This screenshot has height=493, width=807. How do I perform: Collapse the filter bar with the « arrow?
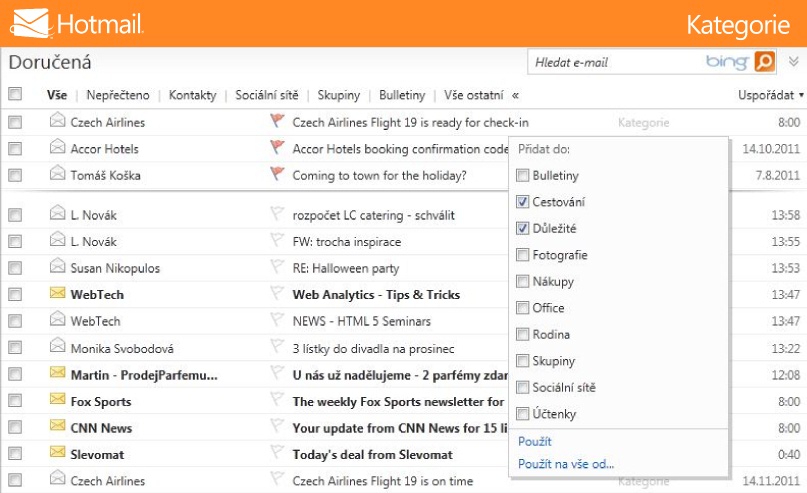[x=515, y=95]
